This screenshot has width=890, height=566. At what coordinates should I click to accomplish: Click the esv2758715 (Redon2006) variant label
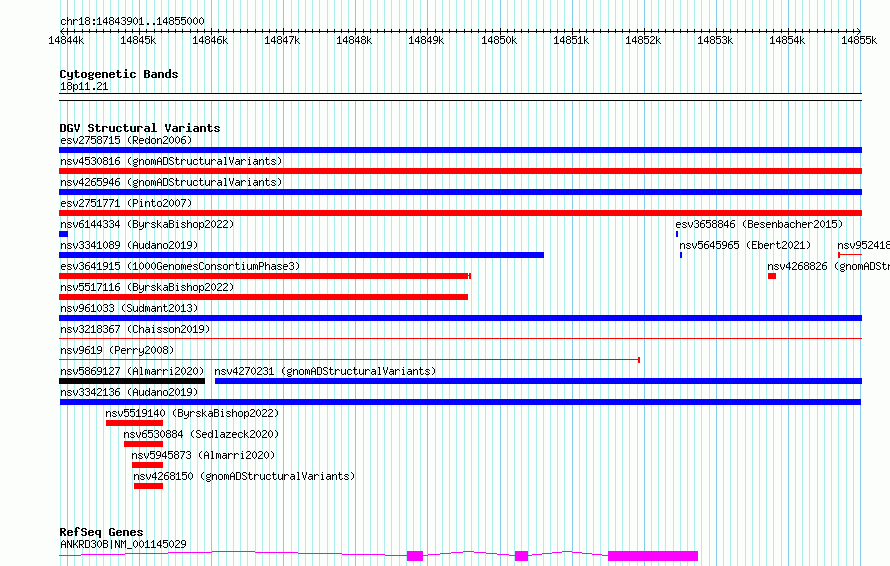[x=126, y=140]
